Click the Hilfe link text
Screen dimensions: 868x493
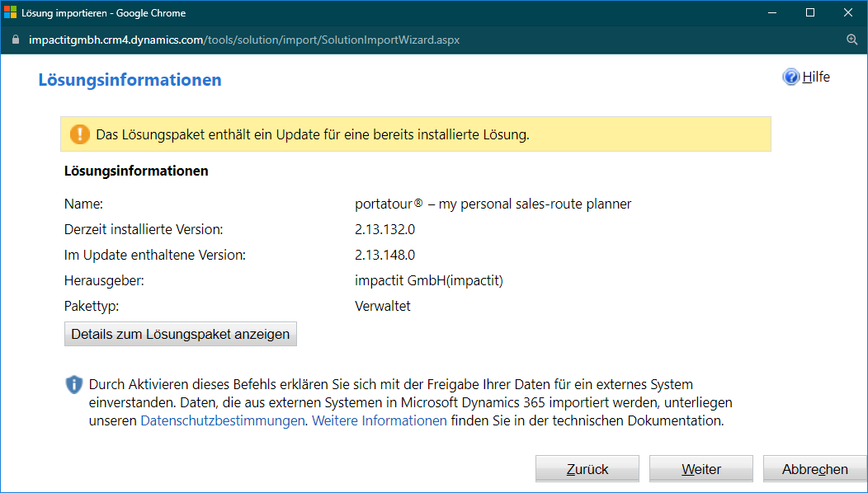[816, 77]
